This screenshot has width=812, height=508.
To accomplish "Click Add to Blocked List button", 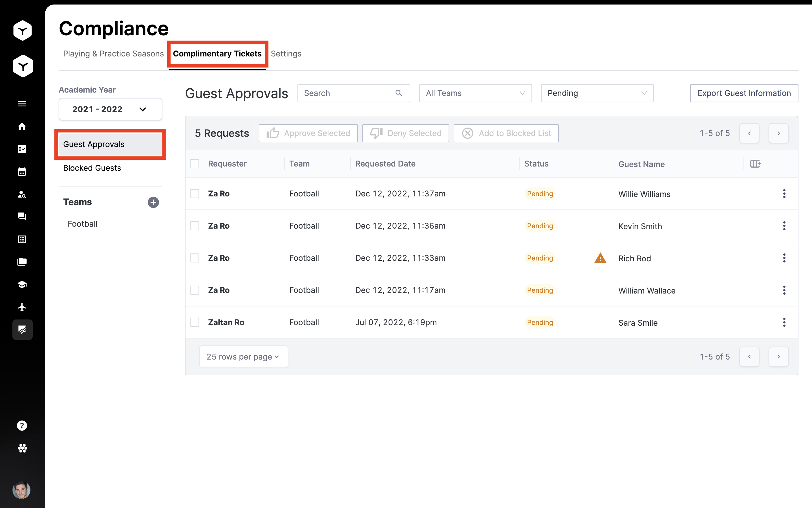I will click(506, 133).
